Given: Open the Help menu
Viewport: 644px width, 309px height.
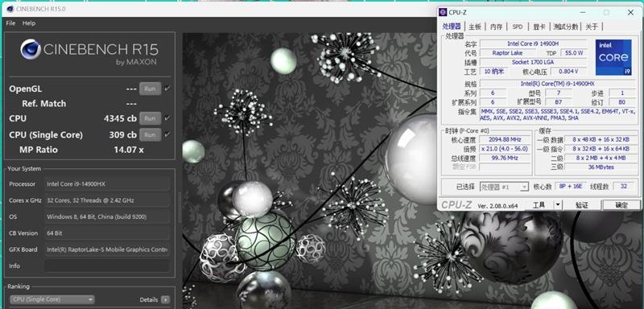Looking at the screenshot, I should coord(29,23).
